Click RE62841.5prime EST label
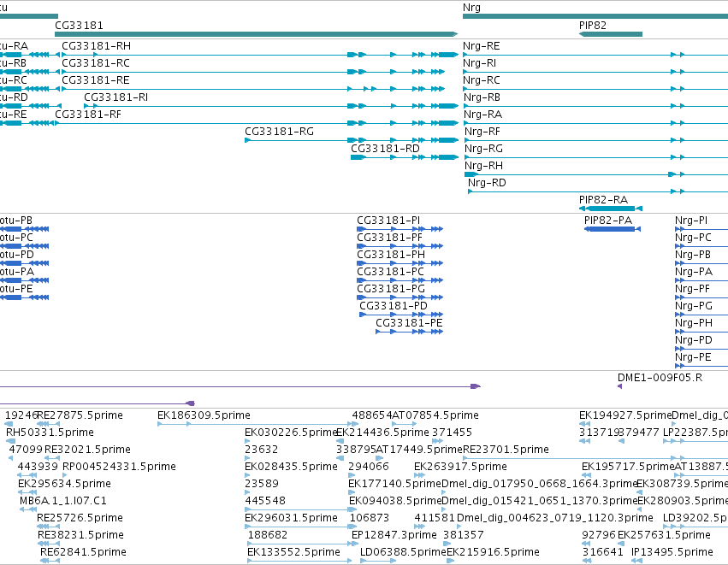728x565 pixels. [x=83, y=552]
